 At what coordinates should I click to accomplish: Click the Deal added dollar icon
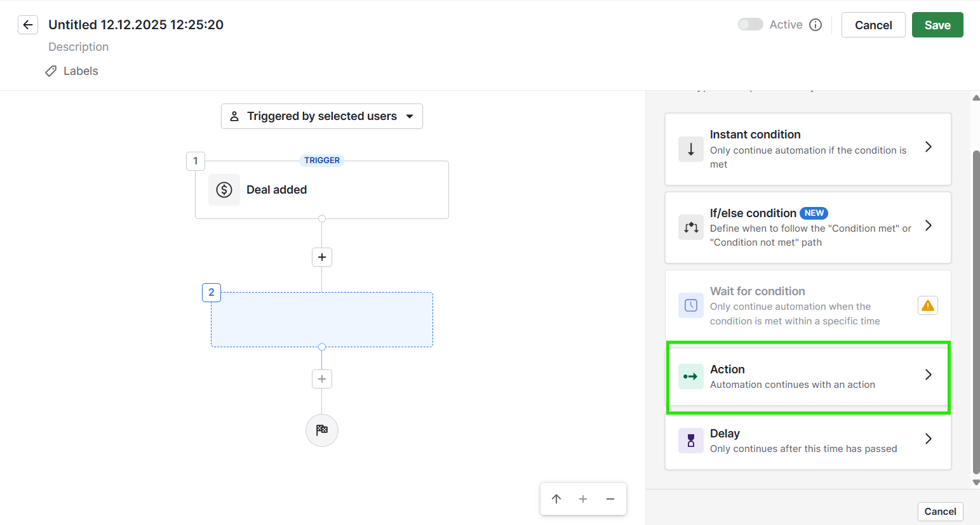[224, 190]
